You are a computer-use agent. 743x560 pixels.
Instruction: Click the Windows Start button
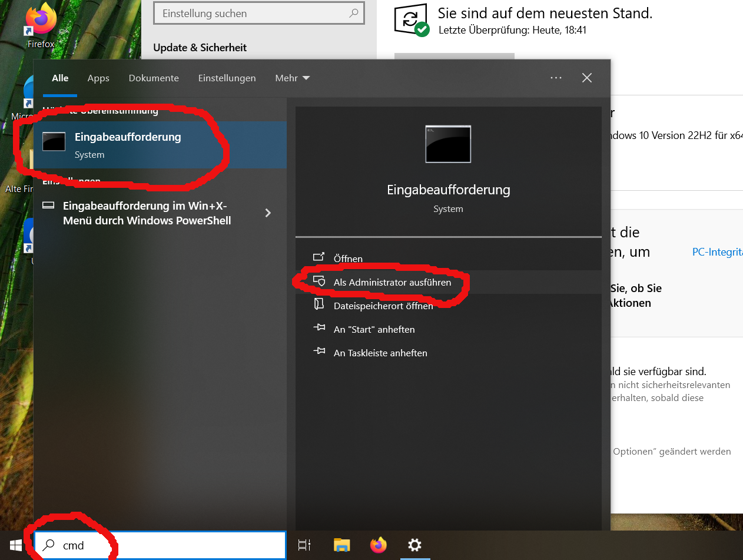click(x=16, y=545)
